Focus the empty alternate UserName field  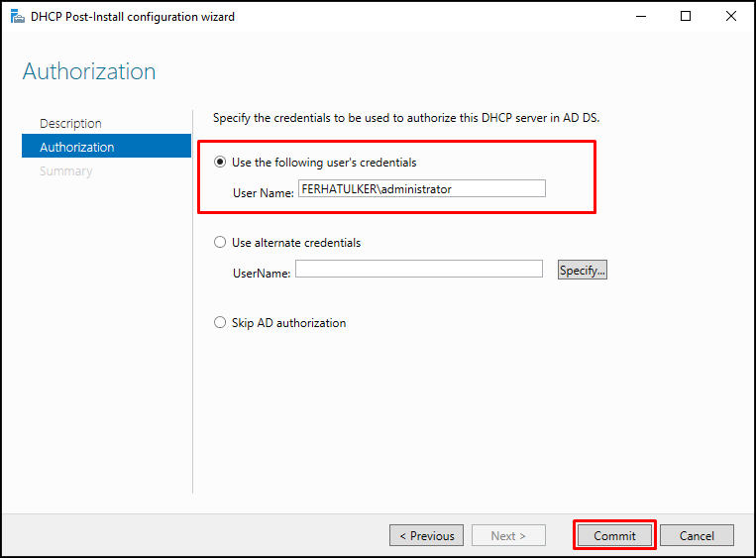point(419,269)
